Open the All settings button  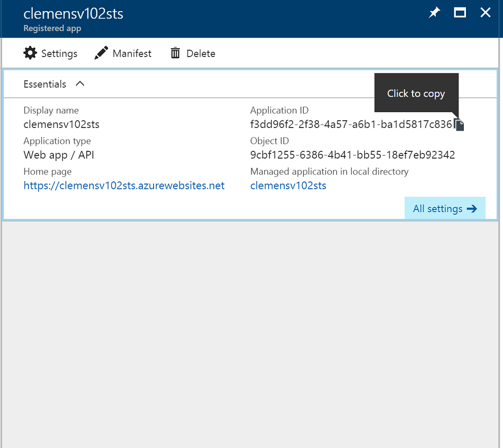(445, 208)
